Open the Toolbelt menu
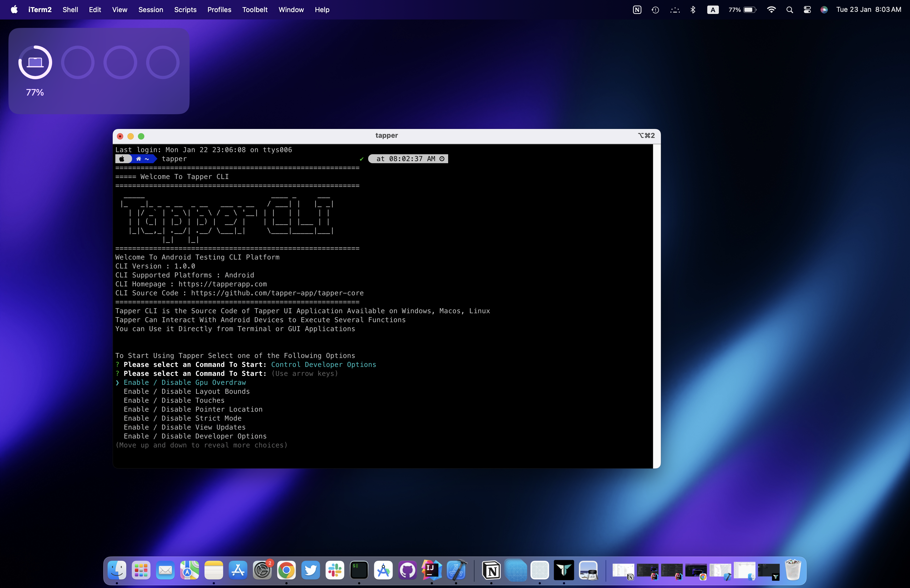Image resolution: width=910 pixels, height=588 pixels. (x=255, y=9)
